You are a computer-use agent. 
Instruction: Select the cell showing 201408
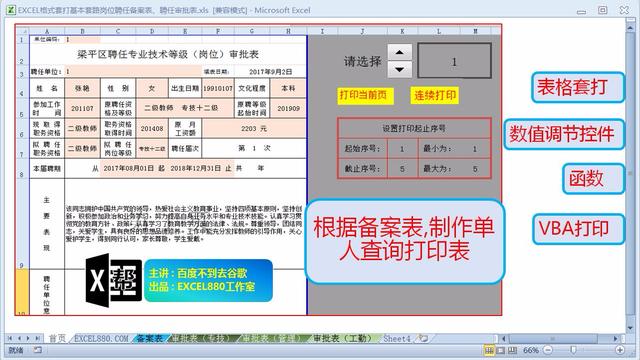pos(152,129)
